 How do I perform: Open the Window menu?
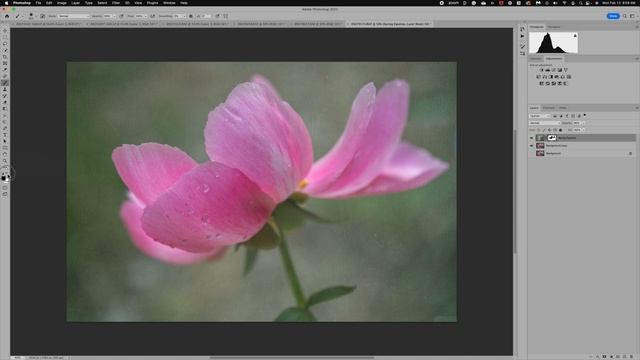pos(169,3)
